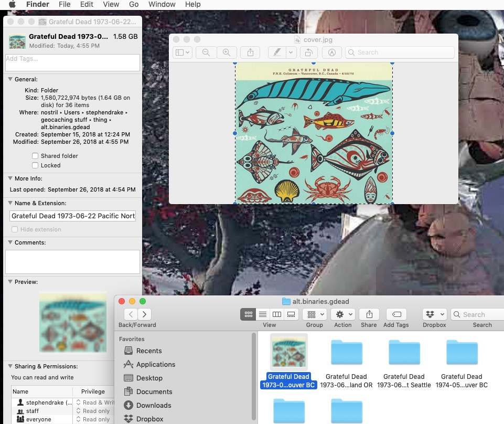Collapse the General section
This screenshot has height=424, width=504.
(10, 79)
